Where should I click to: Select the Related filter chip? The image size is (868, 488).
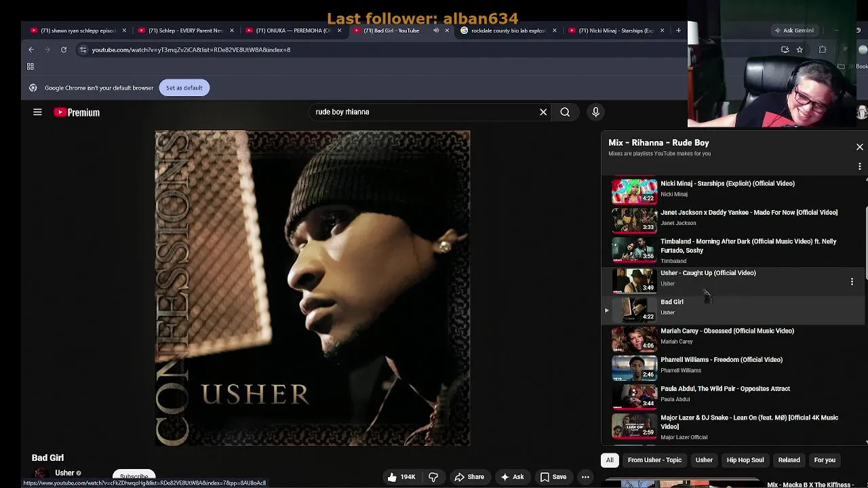coord(789,460)
